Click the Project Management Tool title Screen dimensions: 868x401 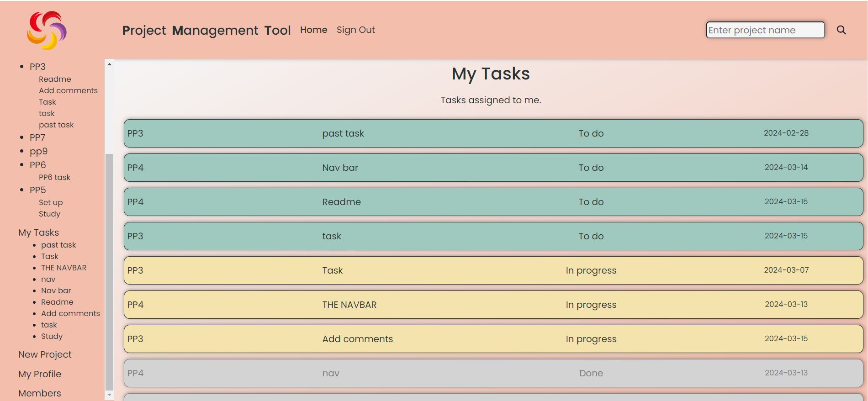coord(206,30)
